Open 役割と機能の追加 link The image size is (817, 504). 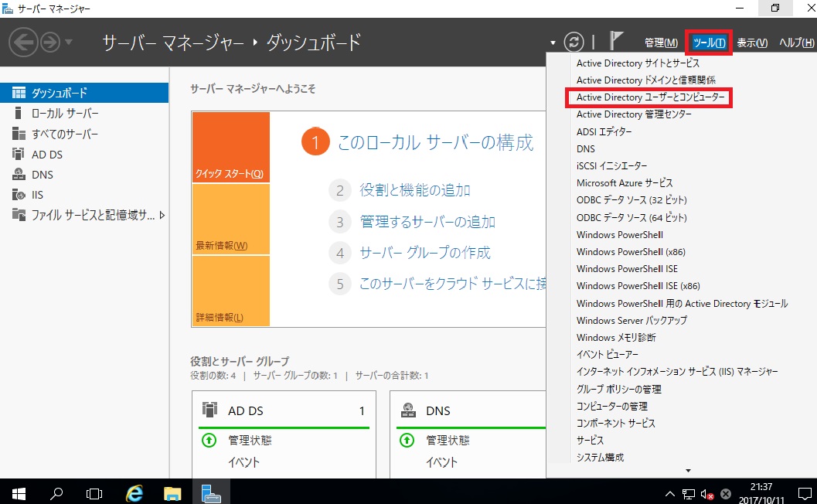(415, 190)
